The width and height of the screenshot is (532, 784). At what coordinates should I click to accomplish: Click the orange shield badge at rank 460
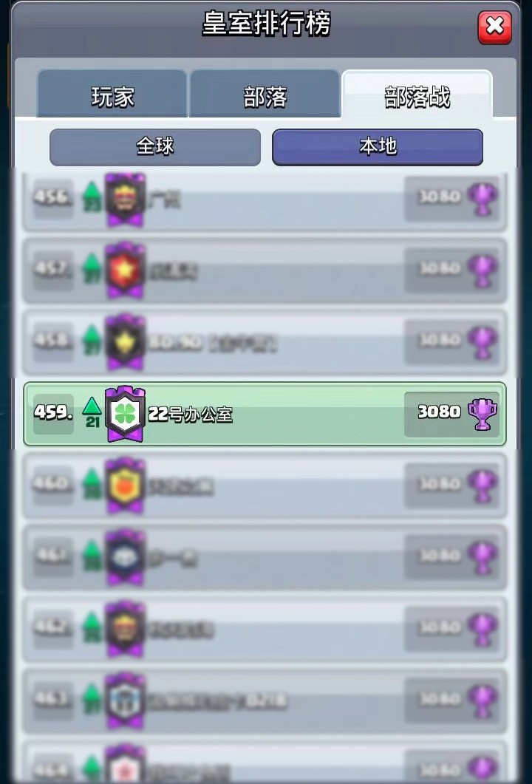pyautogui.click(x=126, y=485)
